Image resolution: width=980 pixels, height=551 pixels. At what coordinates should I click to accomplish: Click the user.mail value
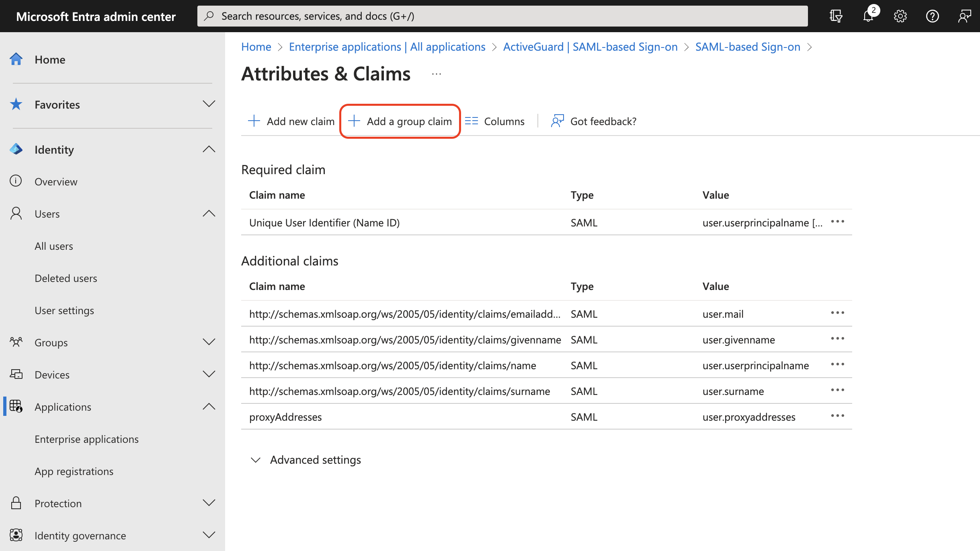[723, 314]
